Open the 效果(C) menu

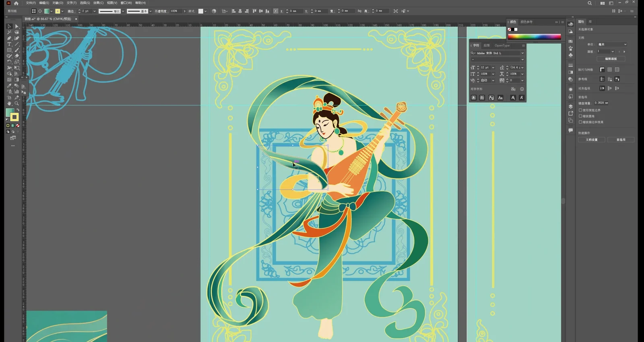coord(99,3)
